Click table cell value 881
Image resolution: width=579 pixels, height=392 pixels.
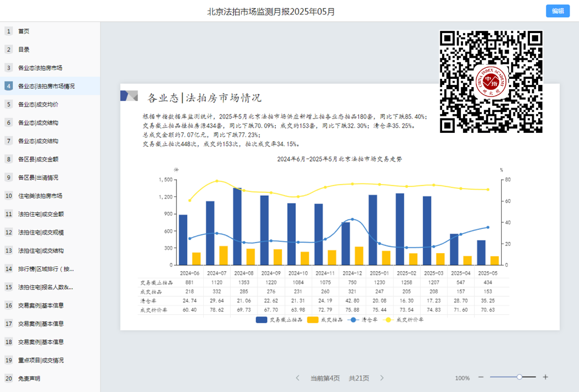point(189,282)
